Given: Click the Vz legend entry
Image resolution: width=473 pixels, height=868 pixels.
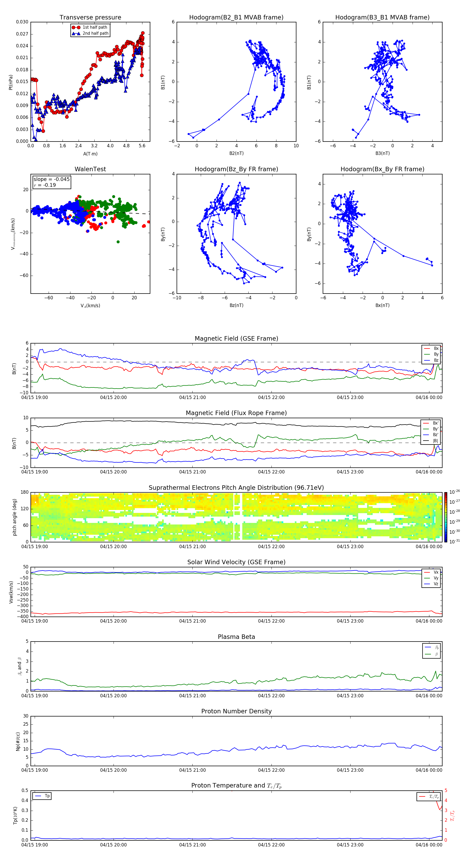Looking at the screenshot, I should (431, 584).
